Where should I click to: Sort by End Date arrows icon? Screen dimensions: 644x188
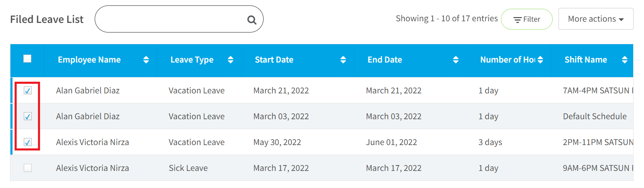pos(456,60)
